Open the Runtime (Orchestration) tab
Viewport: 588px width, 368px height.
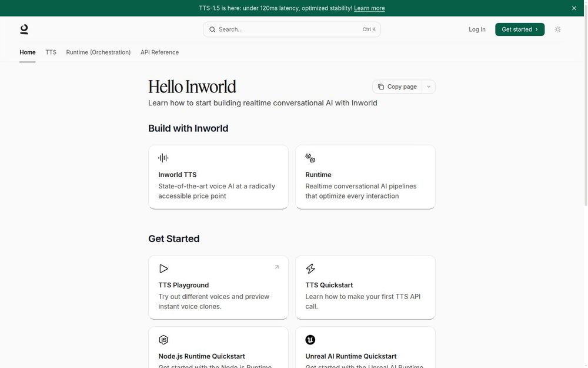pos(98,52)
